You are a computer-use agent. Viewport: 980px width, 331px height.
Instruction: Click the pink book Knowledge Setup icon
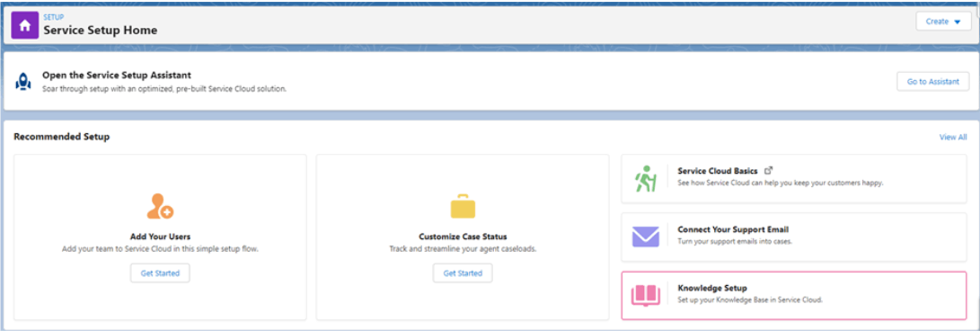coord(646,295)
